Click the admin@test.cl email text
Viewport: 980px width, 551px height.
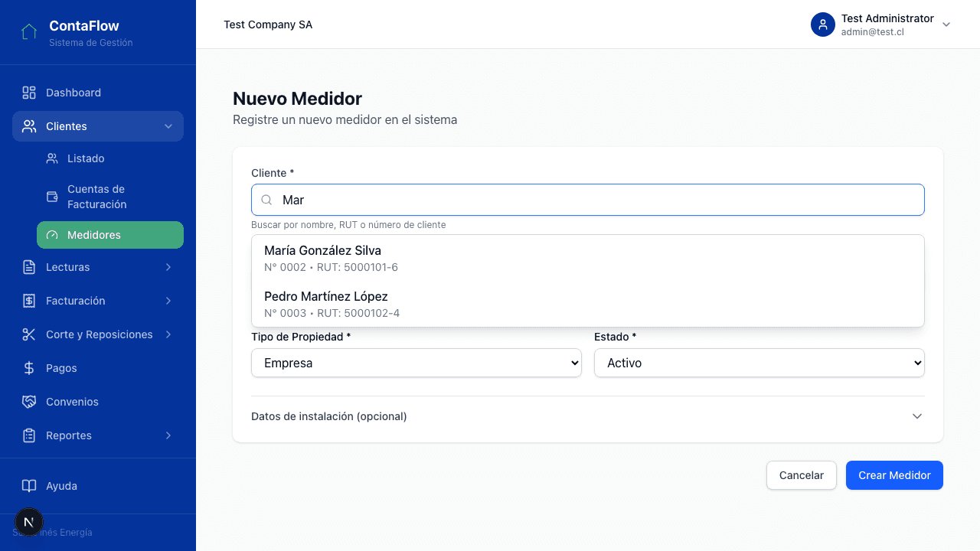click(873, 32)
